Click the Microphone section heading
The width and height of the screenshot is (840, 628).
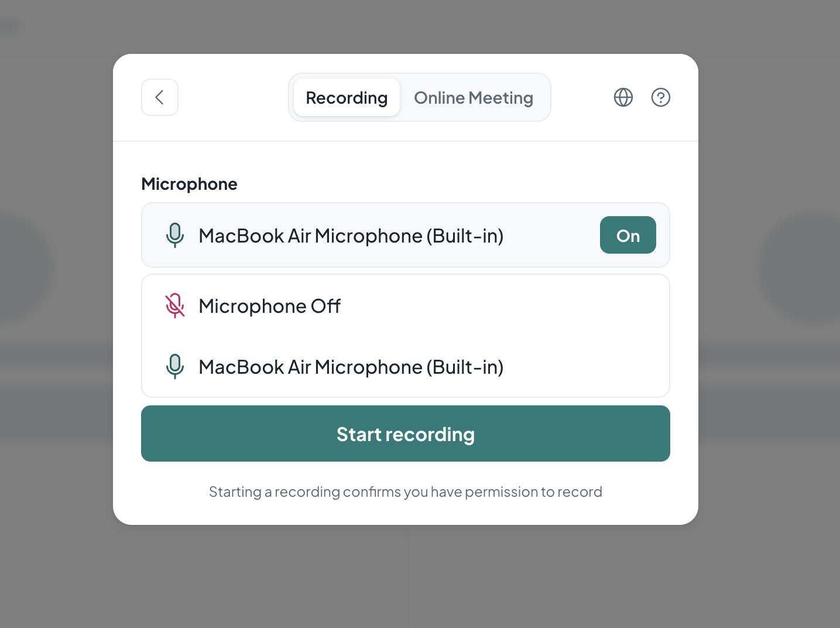[x=189, y=184]
